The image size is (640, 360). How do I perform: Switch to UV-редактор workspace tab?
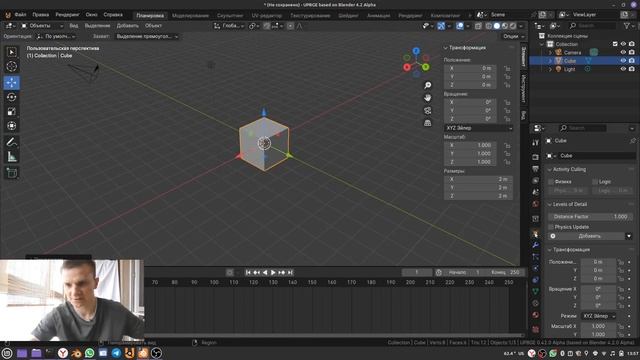click(267, 16)
